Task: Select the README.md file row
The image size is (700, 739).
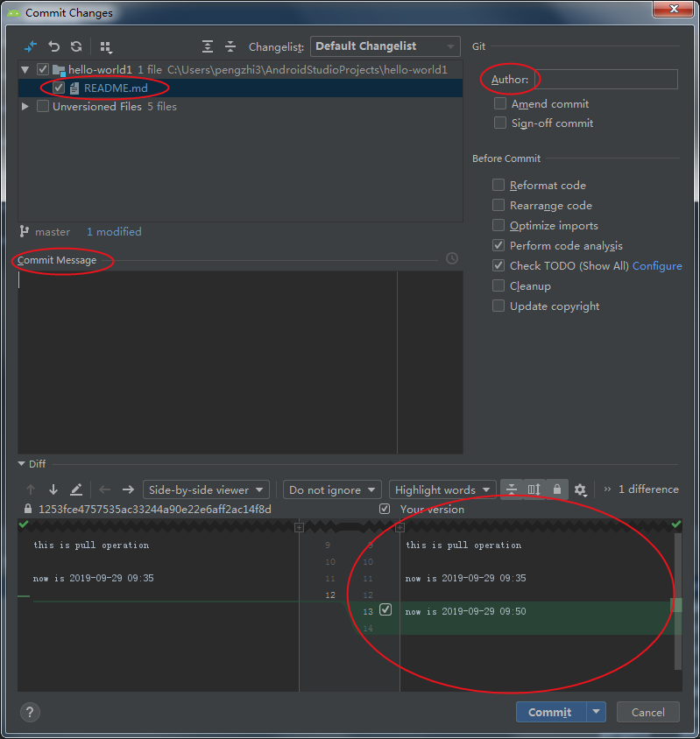Action: pyautogui.click(x=240, y=88)
